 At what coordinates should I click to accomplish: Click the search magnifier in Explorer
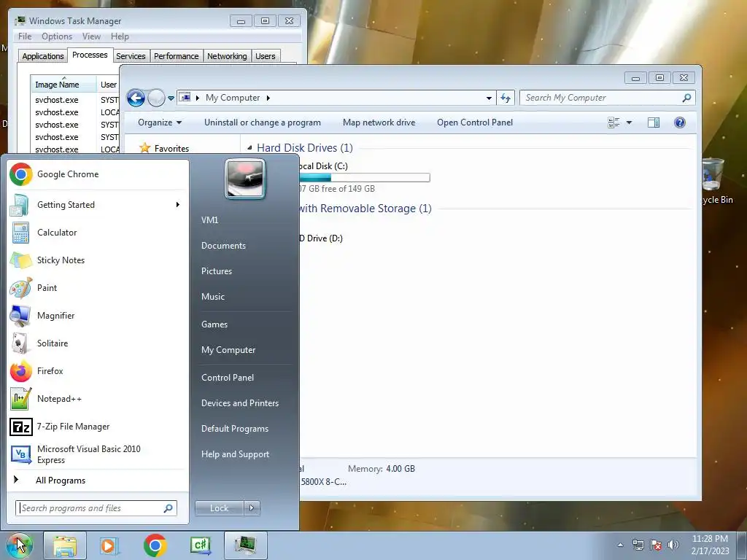pyautogui.click(x=686, y=98)
